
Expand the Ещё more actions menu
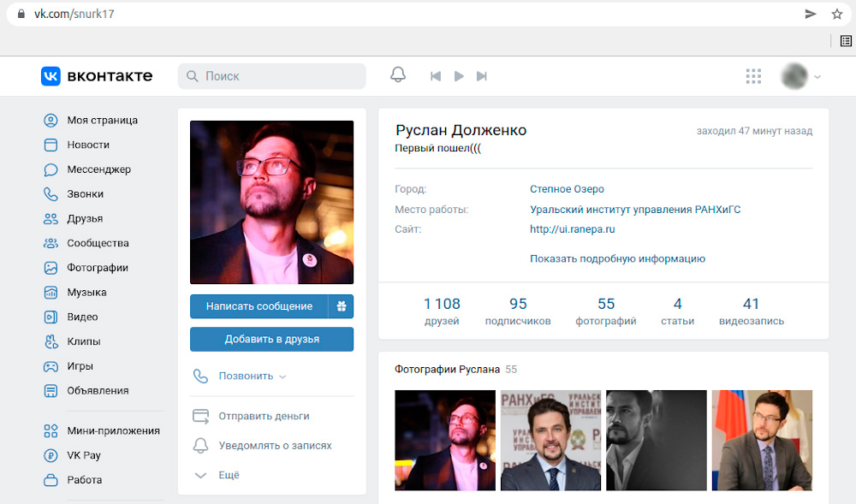[229, 475]
